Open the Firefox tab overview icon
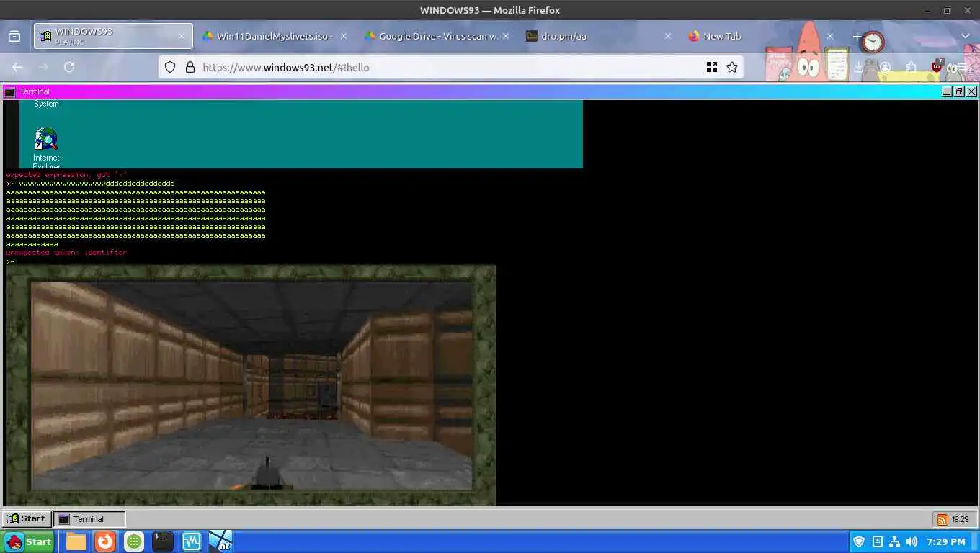This screenshot has height=553, width=980. coord(14,36)
